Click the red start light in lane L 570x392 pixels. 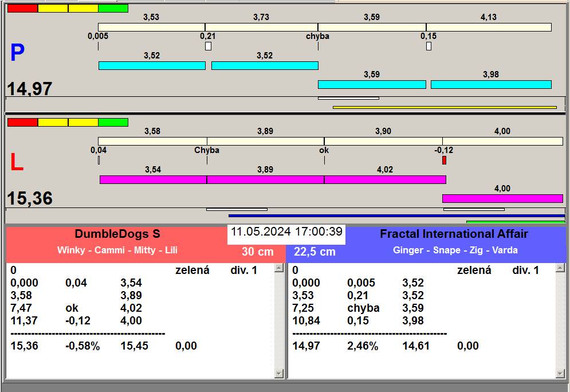coord(22,123)
